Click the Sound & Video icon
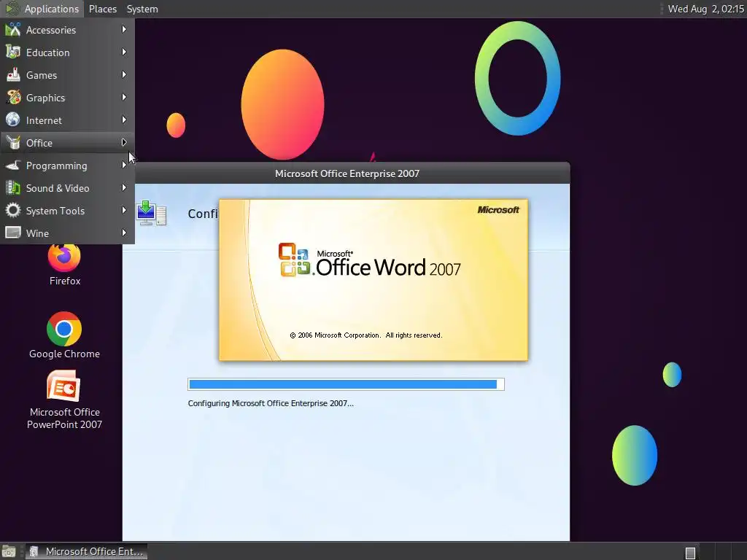 [x=13, y=188]
